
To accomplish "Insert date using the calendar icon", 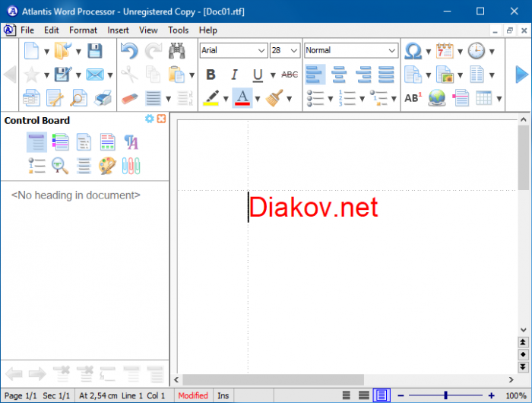I will click(445, 51).
